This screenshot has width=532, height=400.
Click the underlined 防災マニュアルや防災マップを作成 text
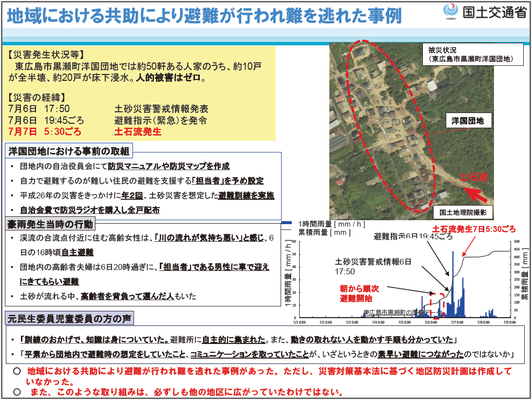pos(169,166)
